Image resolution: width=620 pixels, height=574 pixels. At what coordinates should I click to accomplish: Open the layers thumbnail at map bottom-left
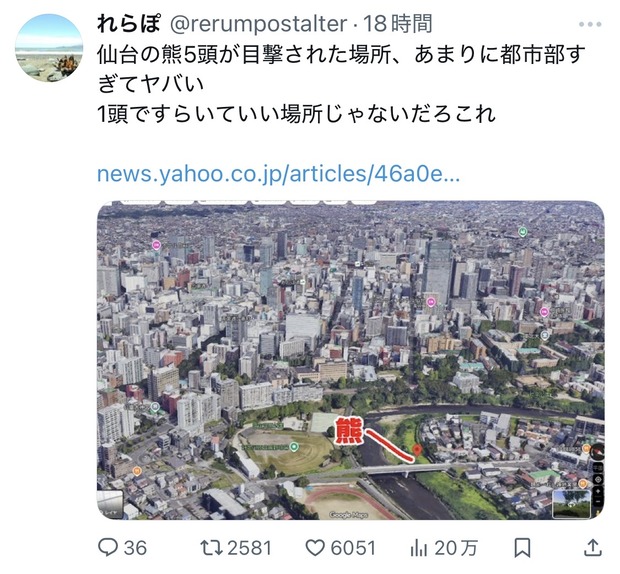(x=110, y=504)
